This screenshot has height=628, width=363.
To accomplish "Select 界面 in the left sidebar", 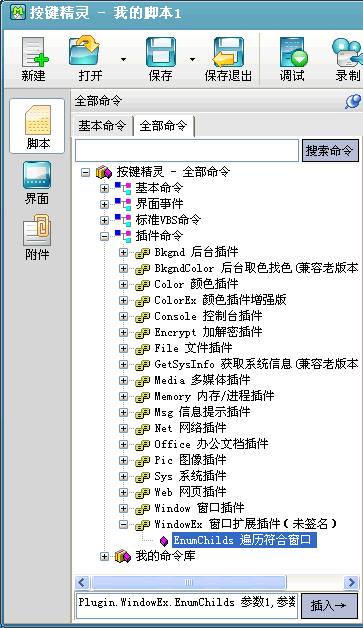I will [x=37, y=183].
